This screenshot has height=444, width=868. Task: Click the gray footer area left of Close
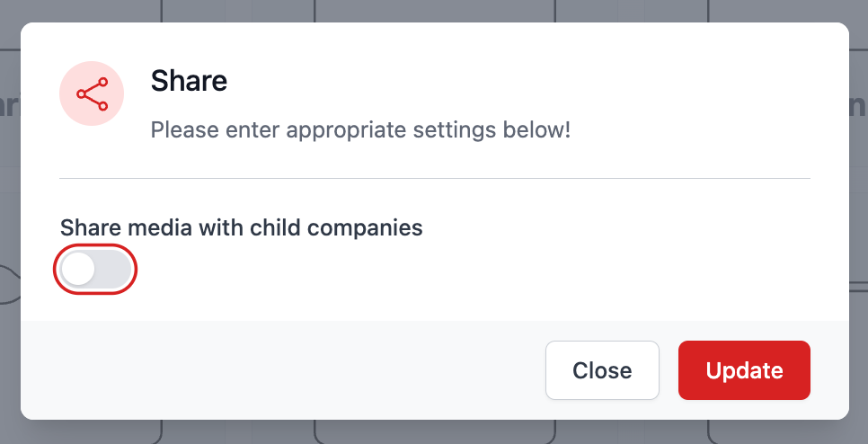pos(270,370)
